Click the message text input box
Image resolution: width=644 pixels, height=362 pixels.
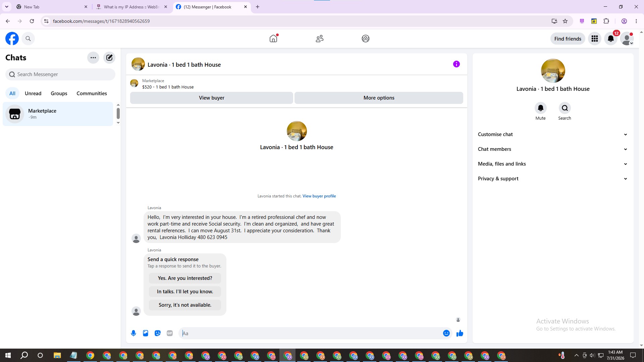tap(311, 333)
